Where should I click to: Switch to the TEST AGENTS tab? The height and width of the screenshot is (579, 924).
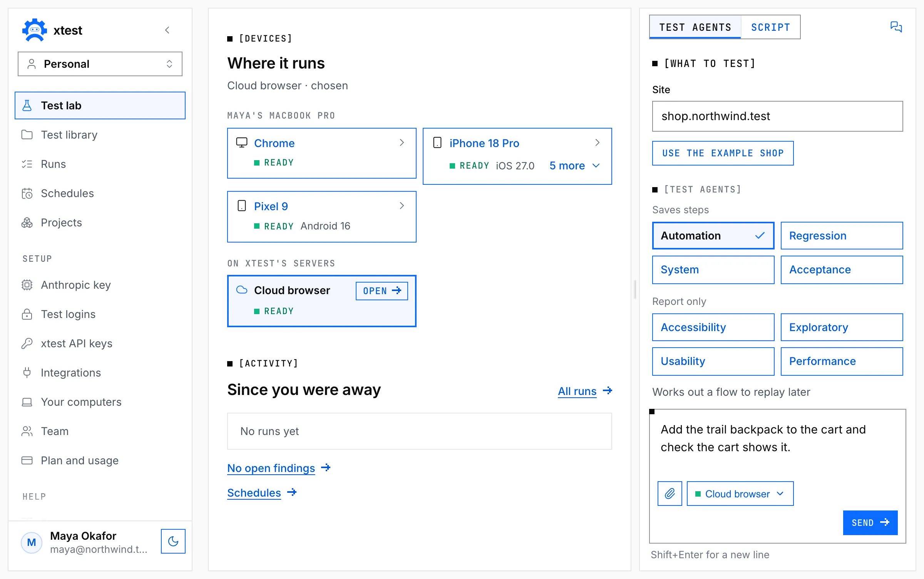695,27
